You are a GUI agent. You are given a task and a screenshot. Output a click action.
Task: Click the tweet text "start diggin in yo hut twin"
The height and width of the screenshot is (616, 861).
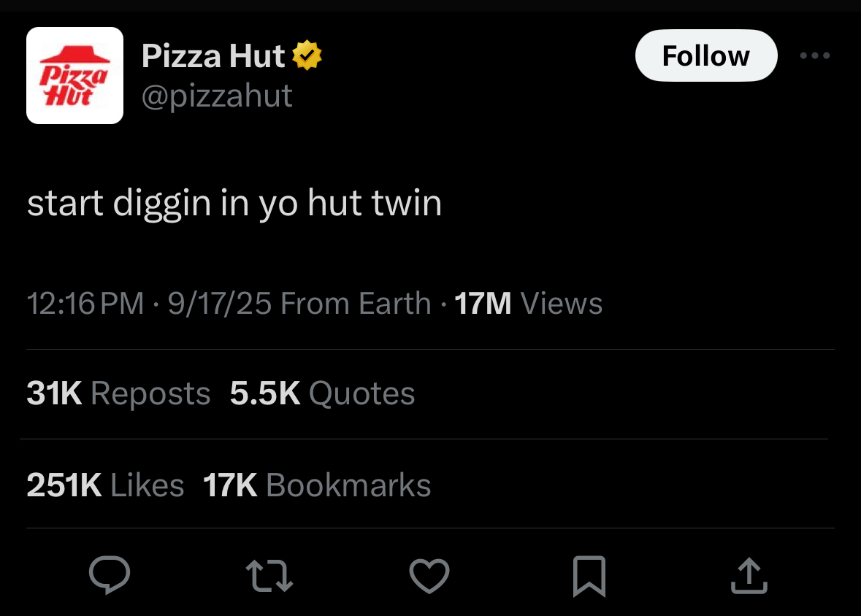tap(234, 204)
